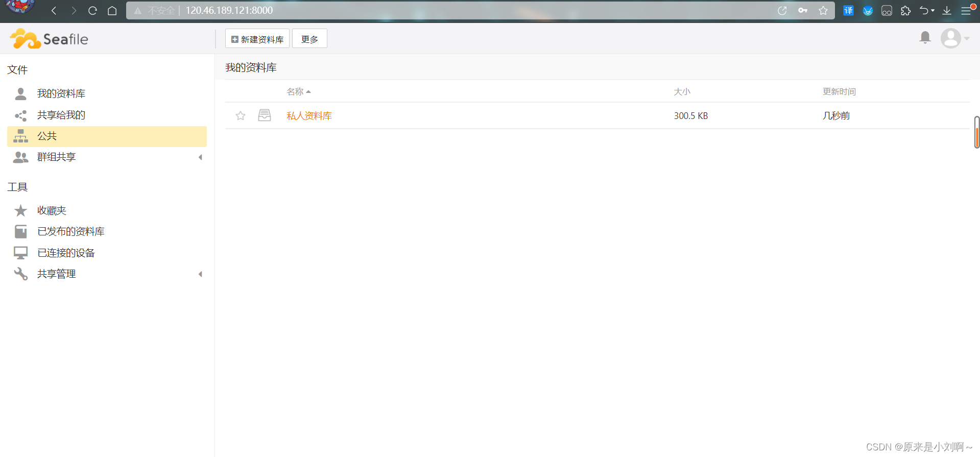980x457 pixels.
Task: Click page vertical scrollbar
Action: pos(977,132)
